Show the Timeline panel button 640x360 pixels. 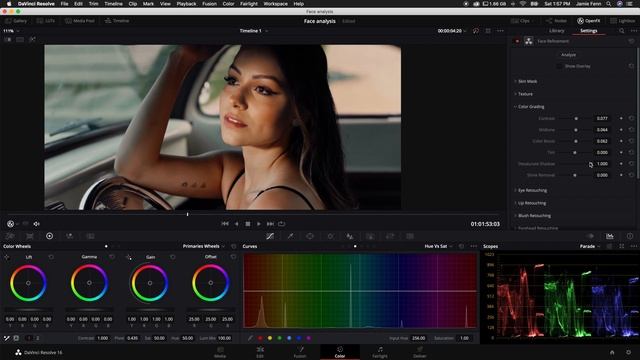[117, 21]
